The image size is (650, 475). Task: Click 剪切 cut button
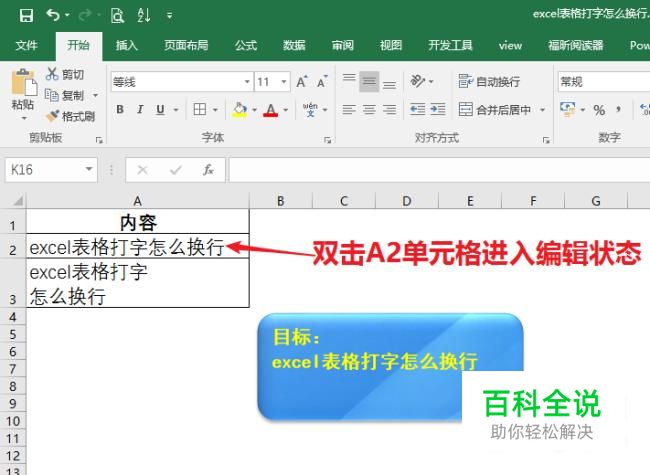click(65, 74)
